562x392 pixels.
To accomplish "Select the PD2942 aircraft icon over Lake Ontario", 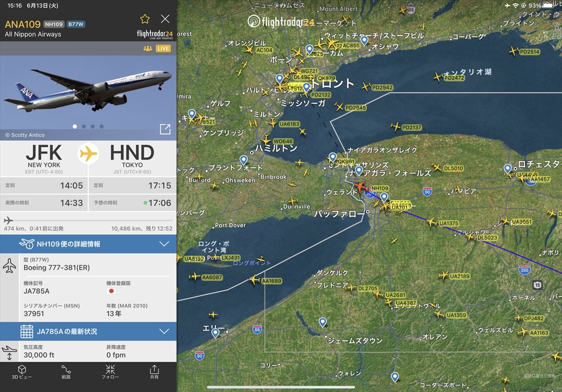I will coord(366,86).
